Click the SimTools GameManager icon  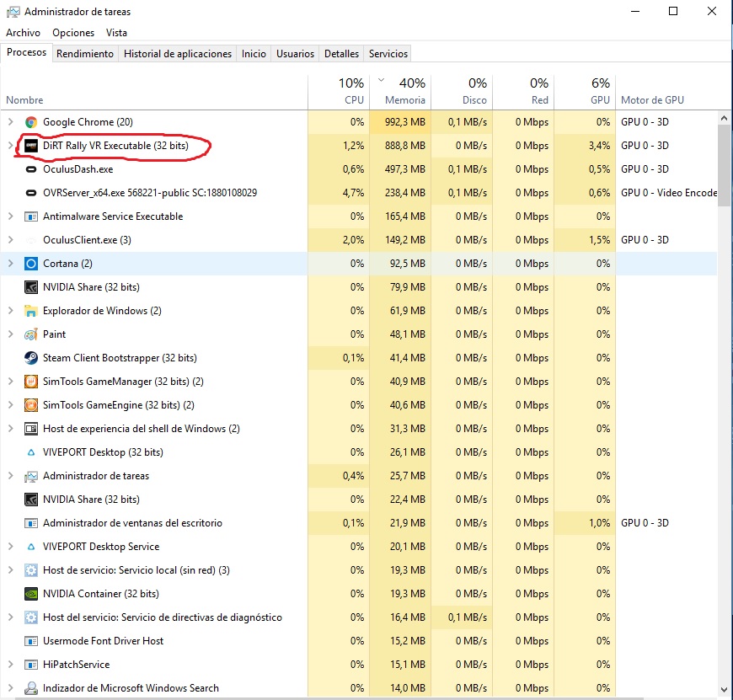coord(31,382)
